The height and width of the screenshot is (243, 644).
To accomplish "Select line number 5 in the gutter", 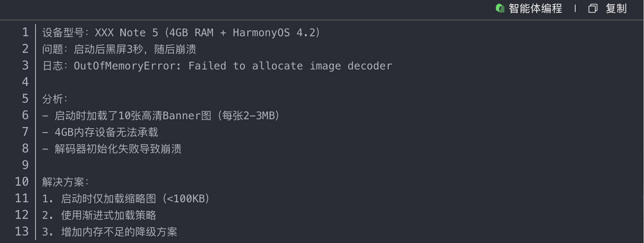I will 25,99.
